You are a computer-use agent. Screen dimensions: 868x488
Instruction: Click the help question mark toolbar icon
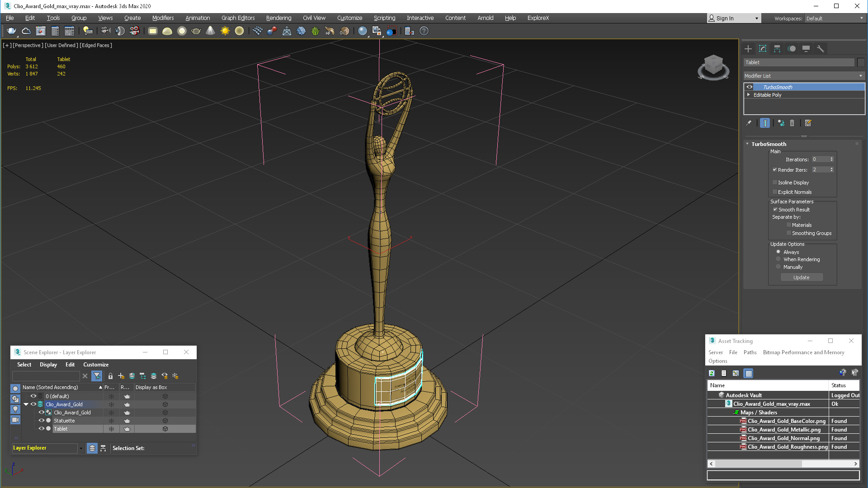click(x=424, y=31)
